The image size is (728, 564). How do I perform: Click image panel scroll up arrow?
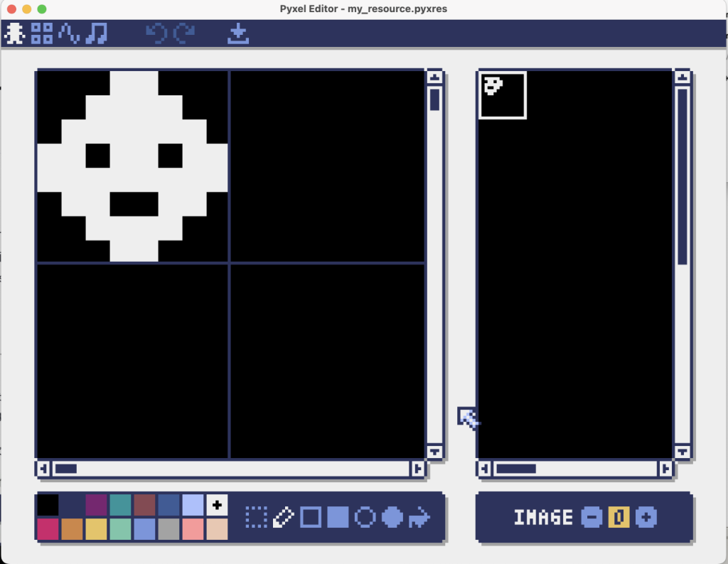pyautogui.click(x=682, y=77)
